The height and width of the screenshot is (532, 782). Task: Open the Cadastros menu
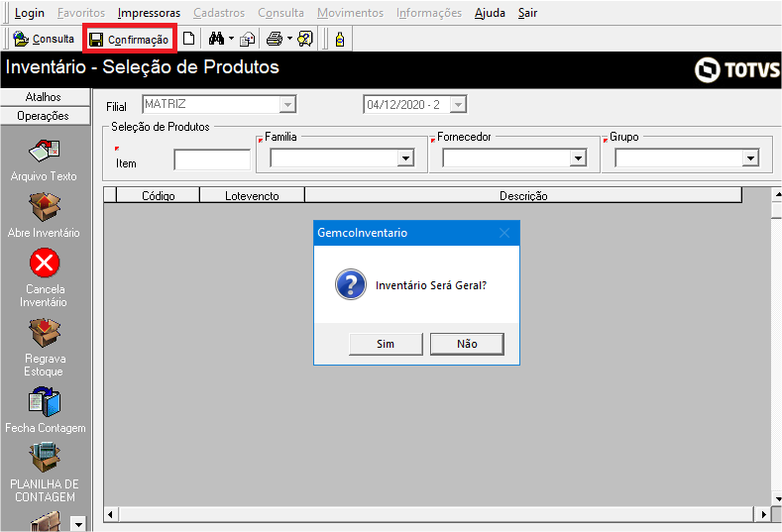click(x=219, y=13)
